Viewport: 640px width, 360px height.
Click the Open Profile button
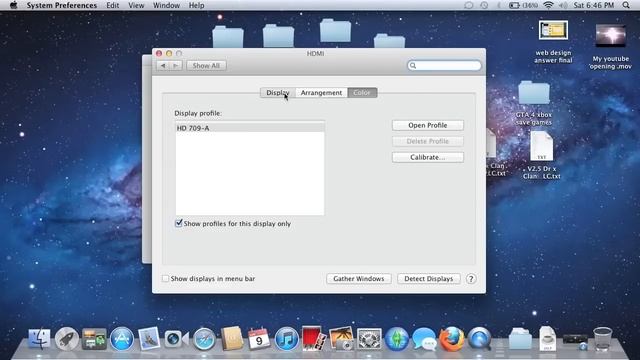pos(428,125)
